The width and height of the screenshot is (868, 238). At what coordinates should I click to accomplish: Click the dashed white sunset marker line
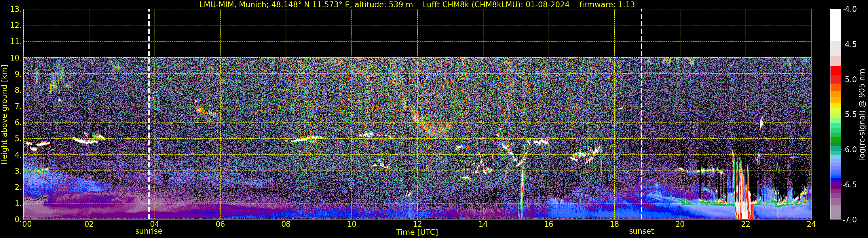641,115
